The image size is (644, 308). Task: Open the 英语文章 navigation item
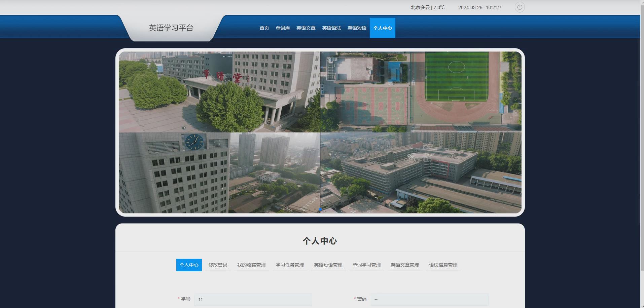(306, 28)
